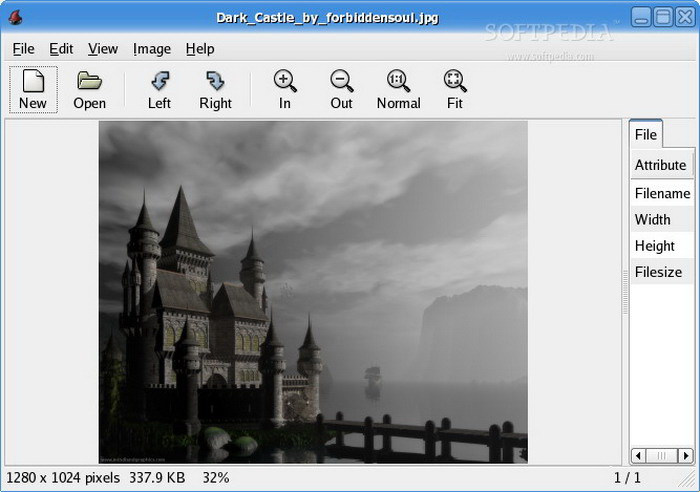700x492 pixels.
Task: Click the red hat application icon
Action: click(x=15, y=17)
